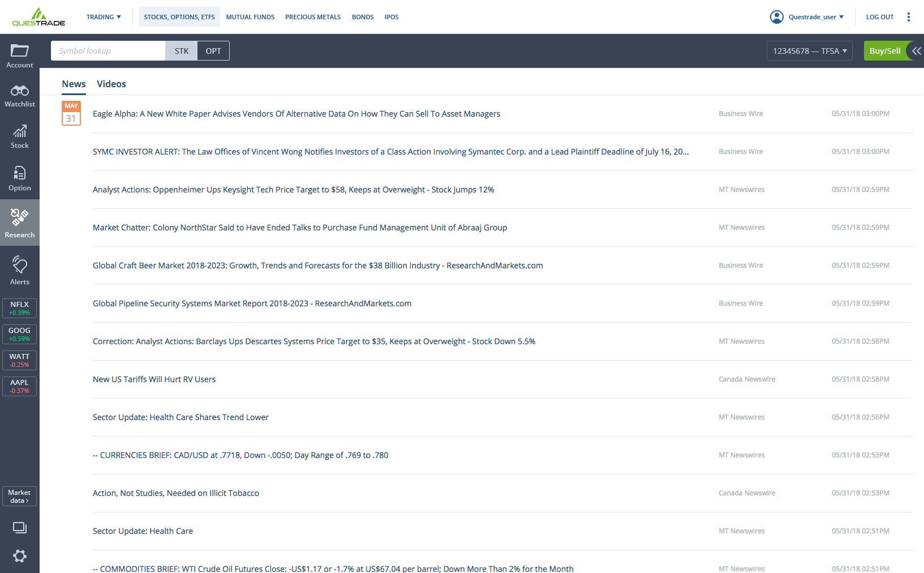
Task: Open Currencies Brief CAD/USD article
Action: pyautogui.click(x=240, y=455)
